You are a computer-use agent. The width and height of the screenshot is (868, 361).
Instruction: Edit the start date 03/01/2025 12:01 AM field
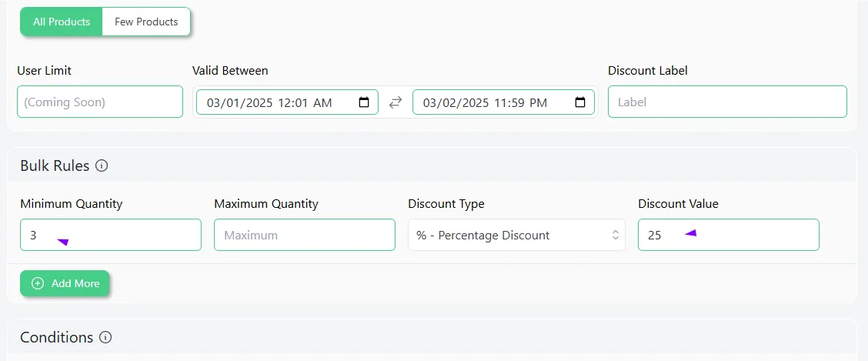[x=287, y=102]
